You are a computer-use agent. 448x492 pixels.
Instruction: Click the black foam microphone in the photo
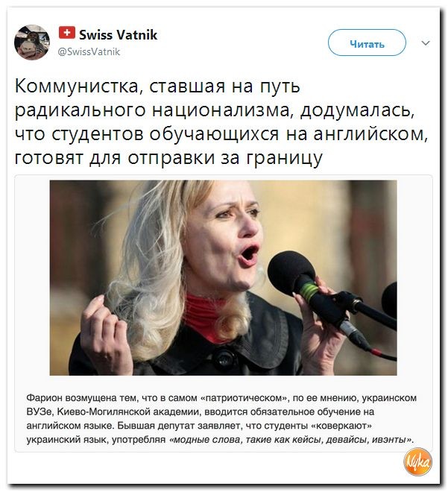[291, 273]
